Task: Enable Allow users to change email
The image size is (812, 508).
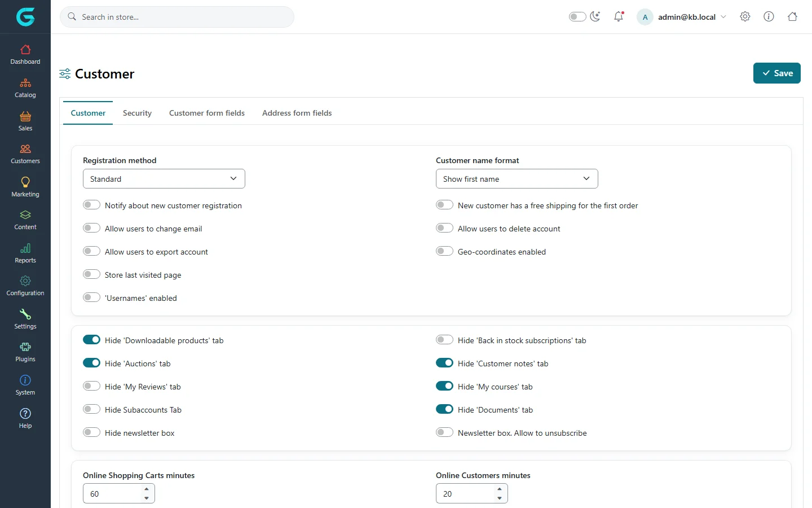Action: pos(91,228)
